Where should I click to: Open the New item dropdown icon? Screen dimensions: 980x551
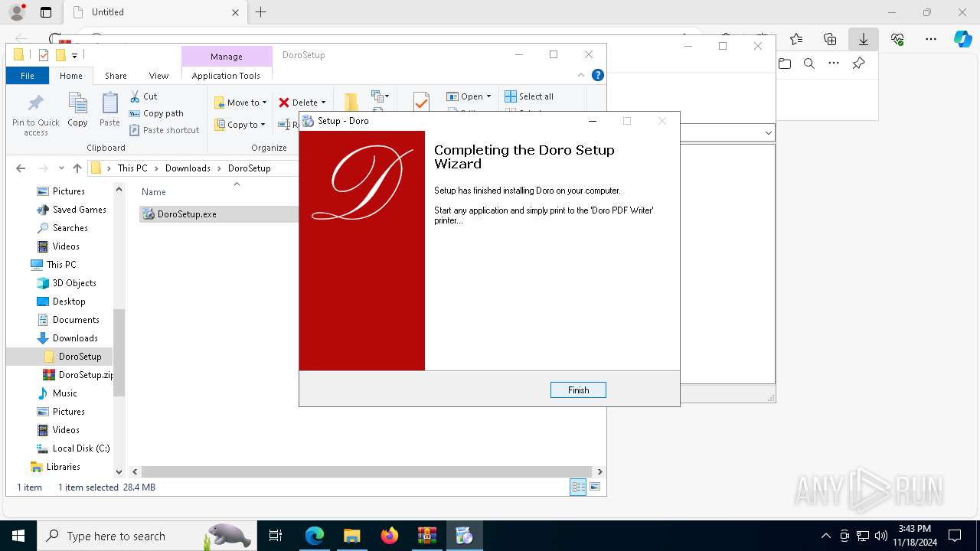pyautogui.click(x=380, y=96)
